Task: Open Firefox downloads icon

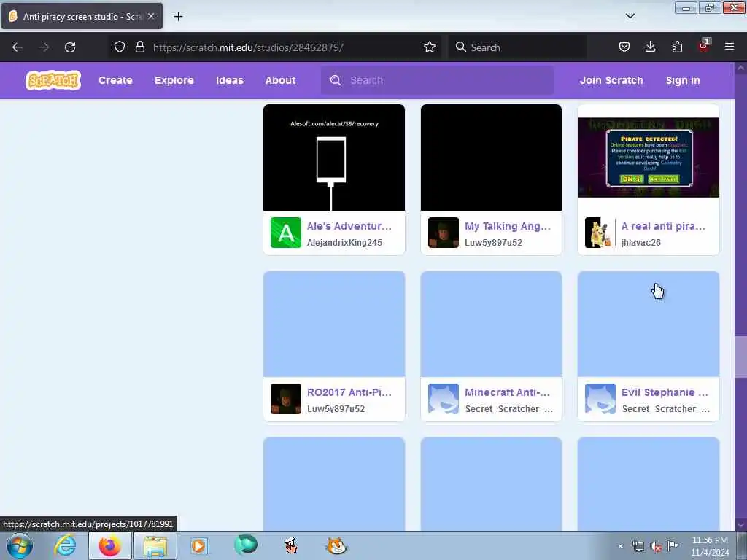Action: [650, 47]
